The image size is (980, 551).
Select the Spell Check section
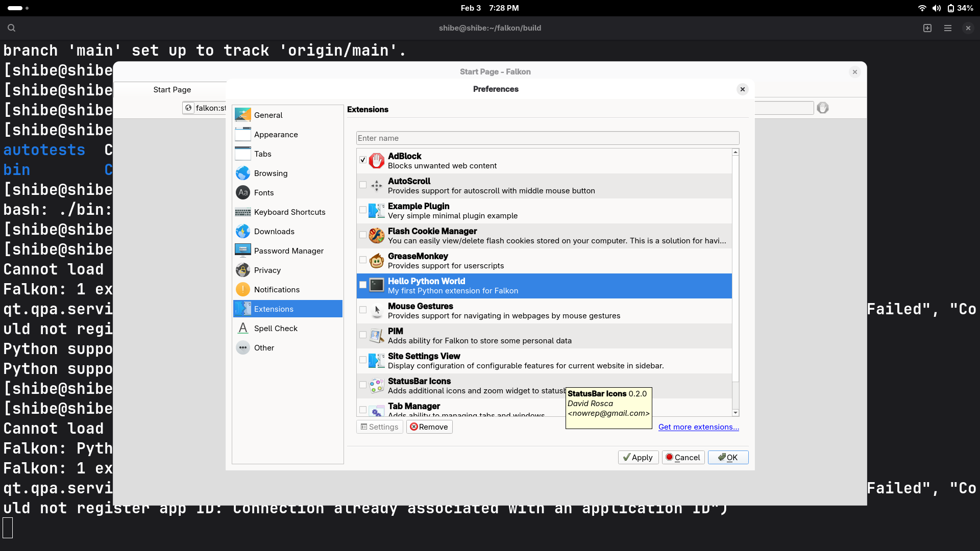[276, 328]
